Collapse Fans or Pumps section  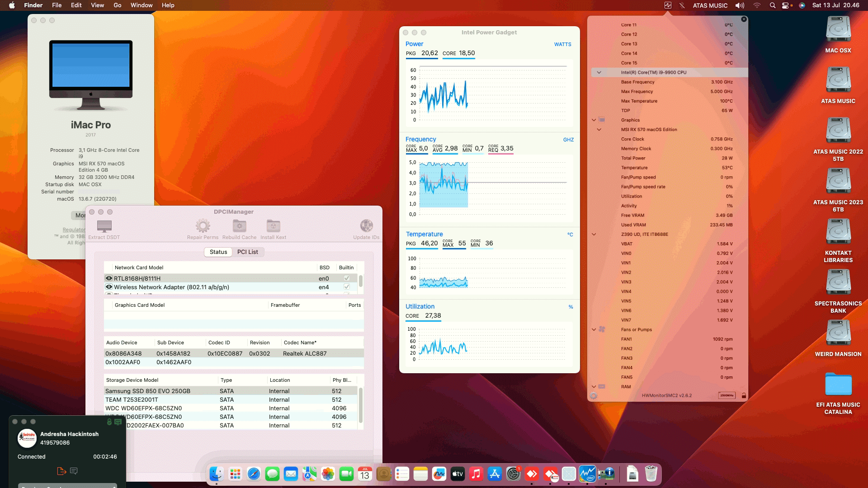[x=594, y=330]
